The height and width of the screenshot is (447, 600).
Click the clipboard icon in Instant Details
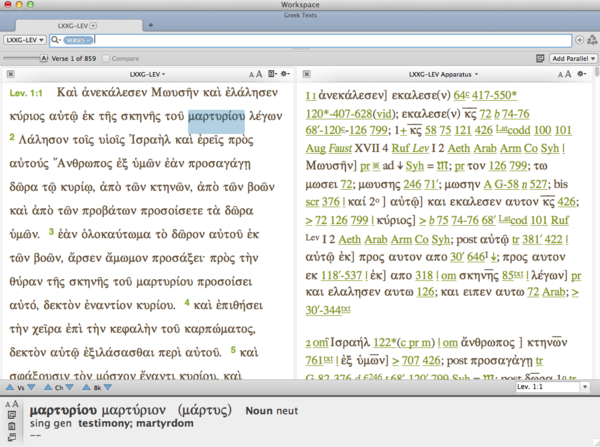click(x=12, y=426)
